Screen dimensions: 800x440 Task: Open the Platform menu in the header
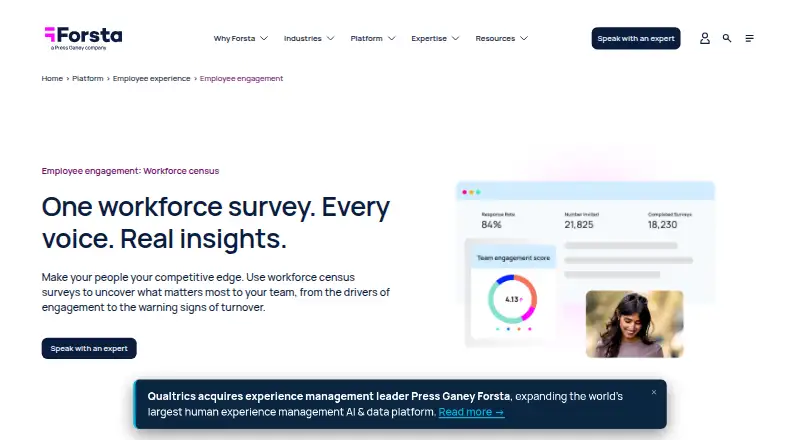(x=366, y=38)
